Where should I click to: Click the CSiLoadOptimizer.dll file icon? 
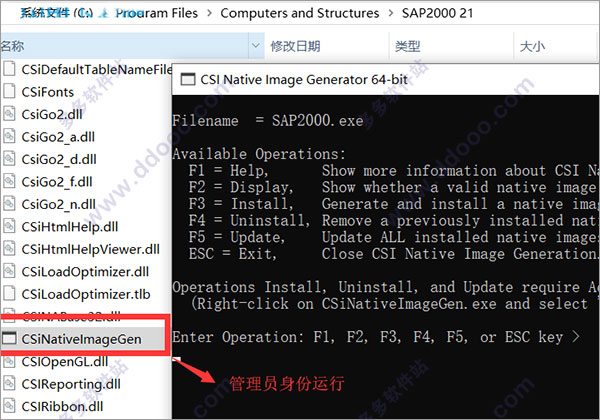pyautogui.click(x=9, y=271)
